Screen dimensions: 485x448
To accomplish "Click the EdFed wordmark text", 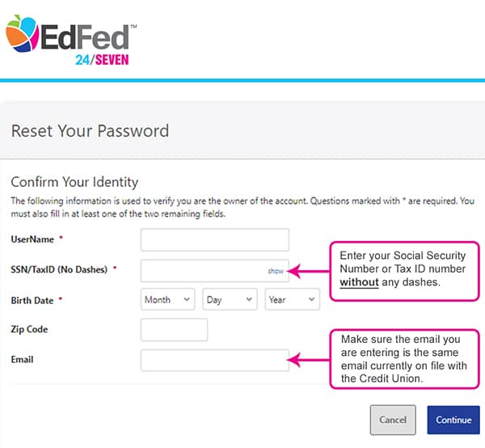I will pyautogui.click(x=85, y=36).
